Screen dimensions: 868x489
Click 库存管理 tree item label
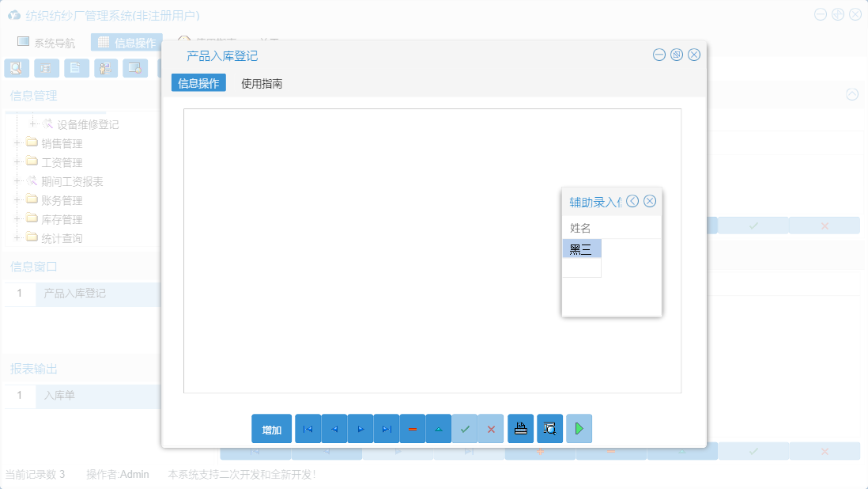pyautogui.click(x=62, y=219)
